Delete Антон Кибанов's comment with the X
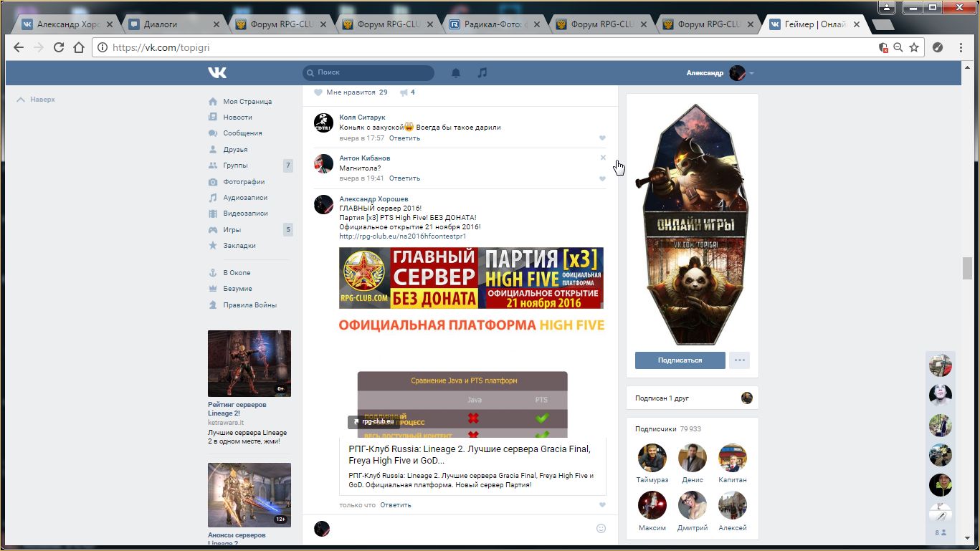 pyautogui.click(x=603, y=158)
